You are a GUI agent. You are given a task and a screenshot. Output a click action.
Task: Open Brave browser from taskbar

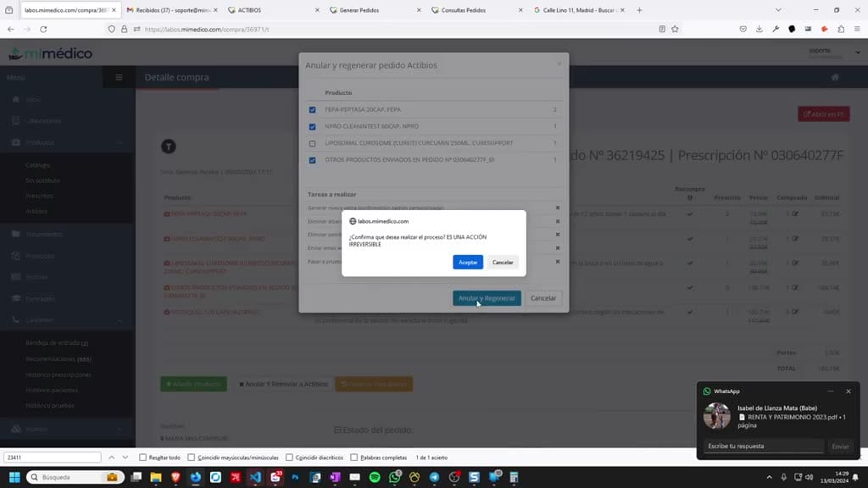(176, 477)
